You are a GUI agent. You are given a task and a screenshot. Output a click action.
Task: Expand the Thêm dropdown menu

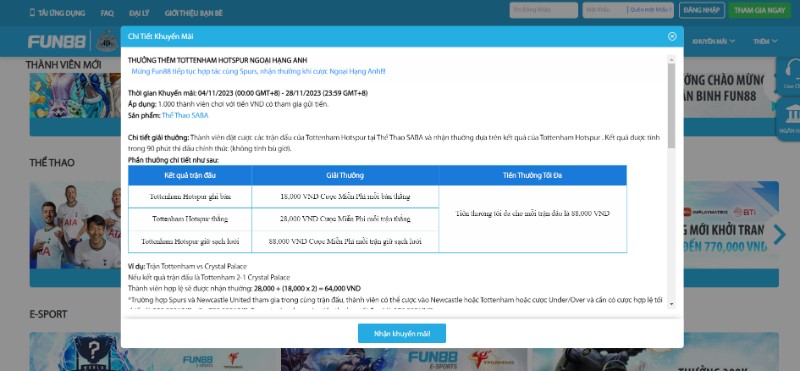coord(765,41)
